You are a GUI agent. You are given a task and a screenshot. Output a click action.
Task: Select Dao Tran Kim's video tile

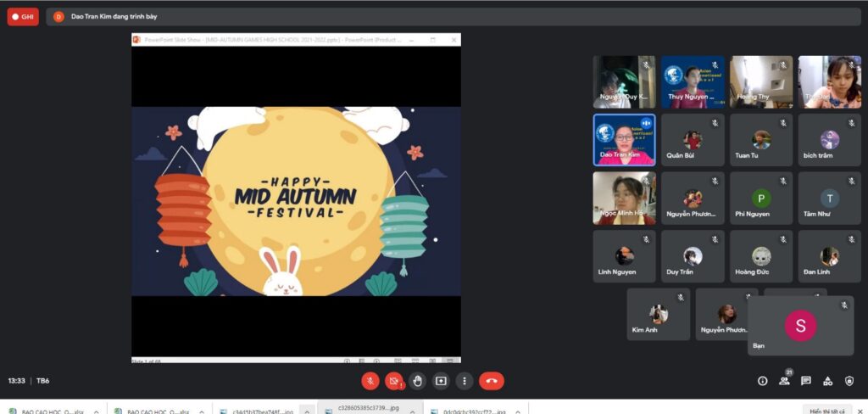point(625,140)
